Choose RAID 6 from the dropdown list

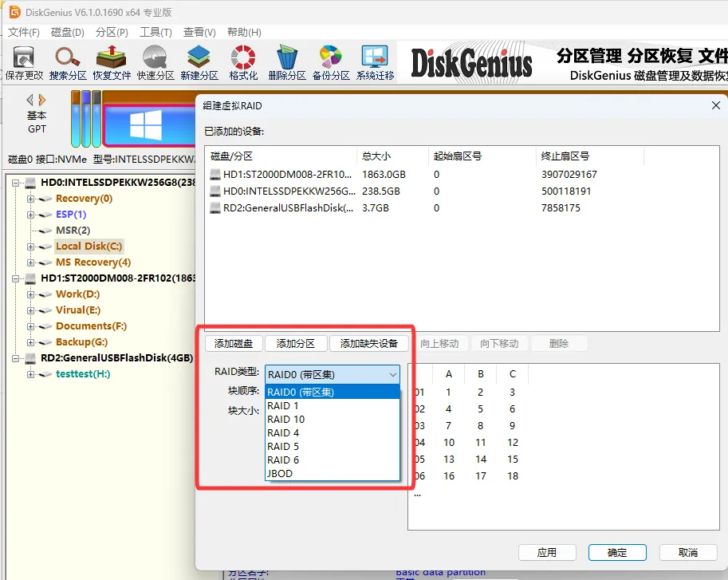(332, 460)
